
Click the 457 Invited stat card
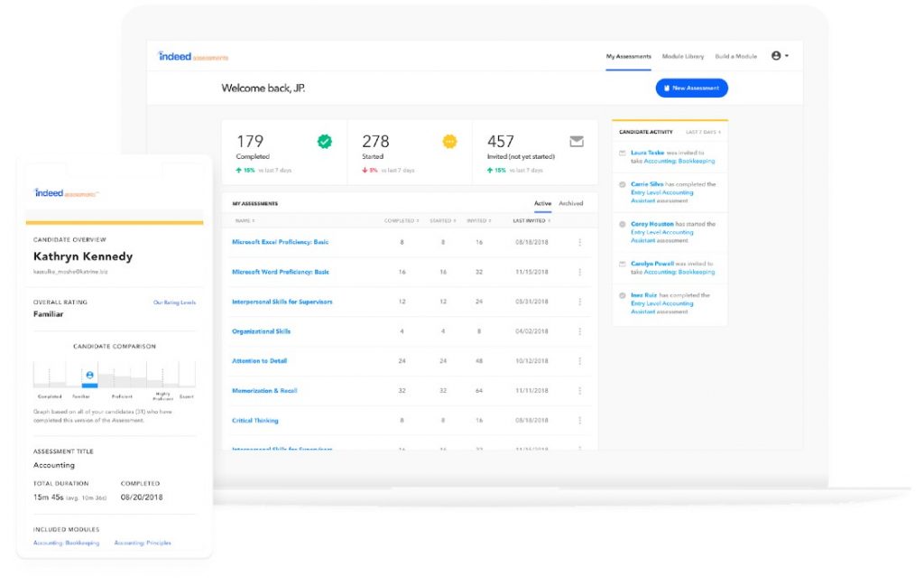(535, 153)
